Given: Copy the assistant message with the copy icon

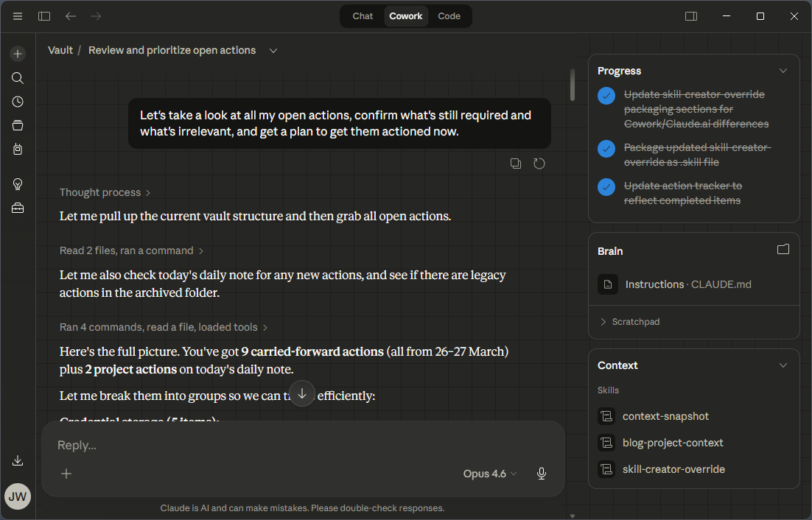Looking at the screenshot, I should (515, 163).
